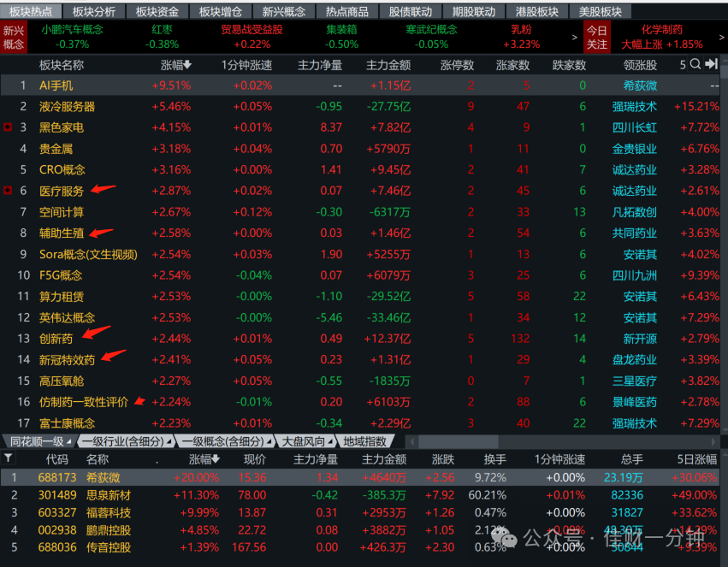Viewport: 728px width, 567px height.
Task: Expand the 大盘风向 tab dropdown arrow
Action: (x=329, y=441)
